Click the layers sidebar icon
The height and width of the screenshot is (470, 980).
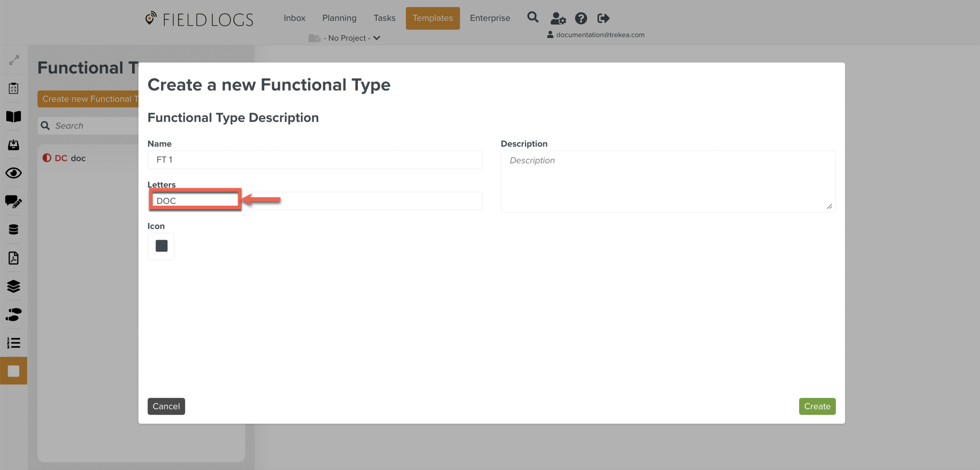point(14,286)
